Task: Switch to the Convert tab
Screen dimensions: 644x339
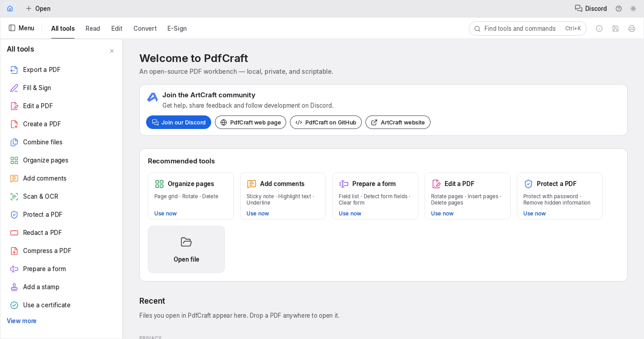Action: click(x=145, y=29)
